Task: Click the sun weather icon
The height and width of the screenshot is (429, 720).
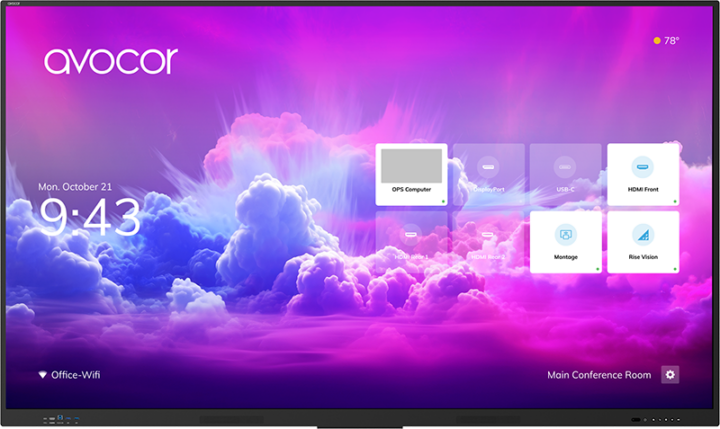Action: click(657, 41)
